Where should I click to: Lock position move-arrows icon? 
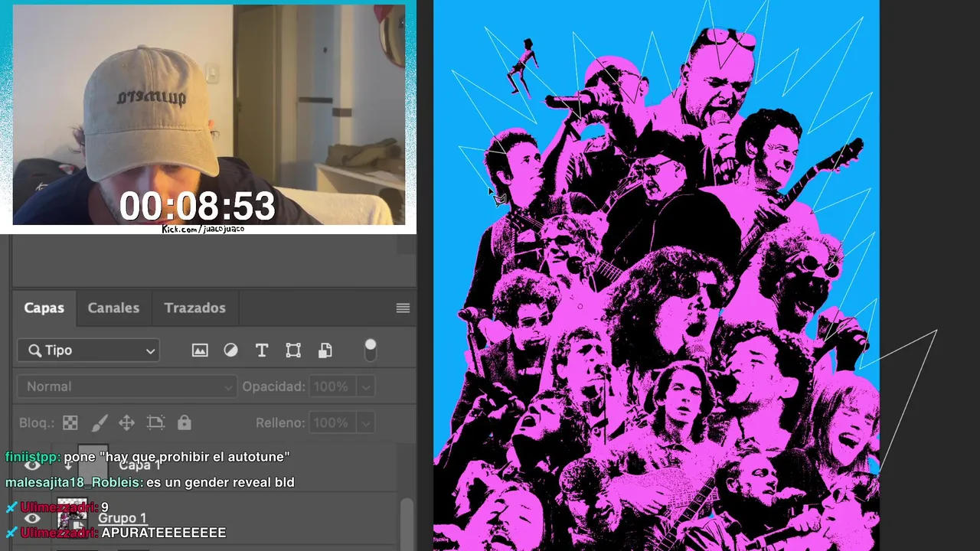(x=127, y=422)
